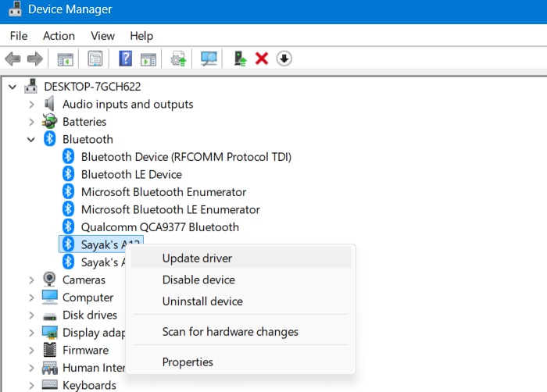
Task: Expand the Computer category
Action: pyautogui.click(x=31, y=298)
